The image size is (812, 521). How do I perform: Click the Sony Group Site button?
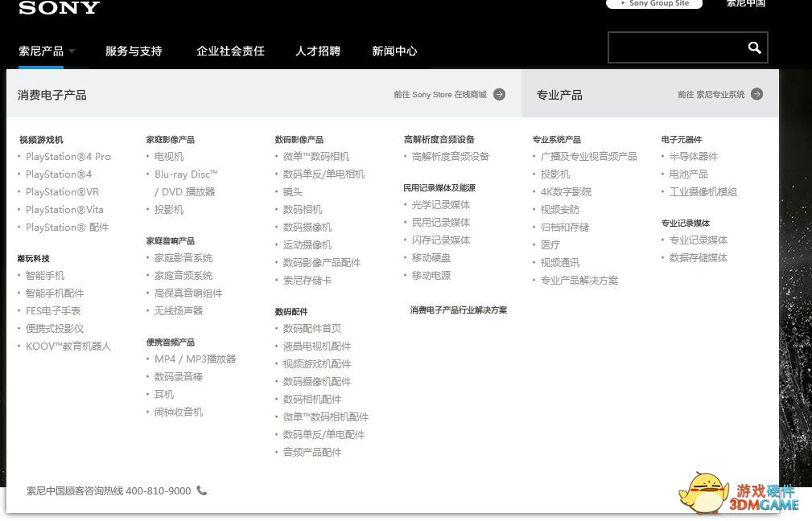tap(654, 3)
